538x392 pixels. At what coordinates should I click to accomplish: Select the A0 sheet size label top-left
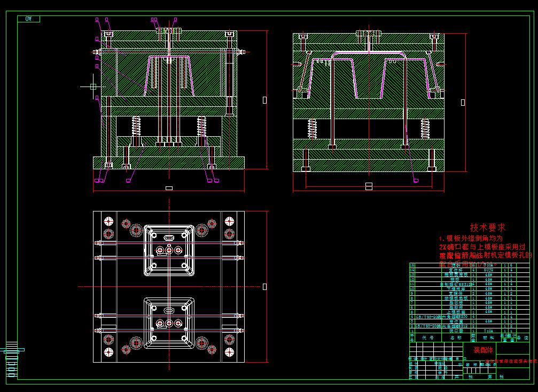29,18
